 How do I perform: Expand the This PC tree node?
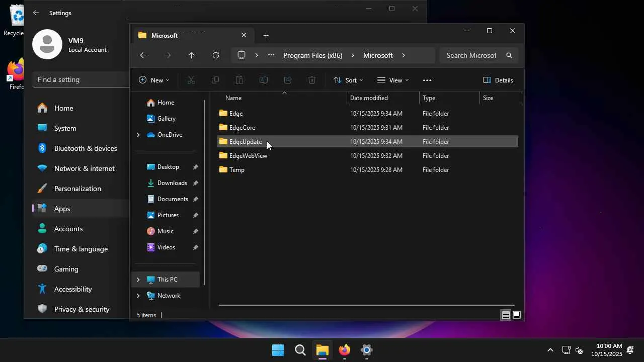point(138,280)
